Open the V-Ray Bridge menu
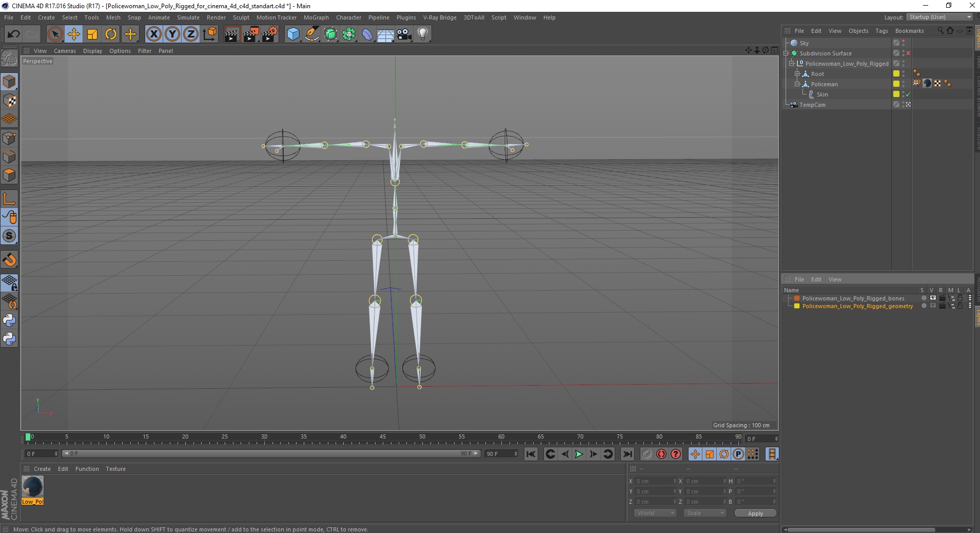 pos(440,17)
